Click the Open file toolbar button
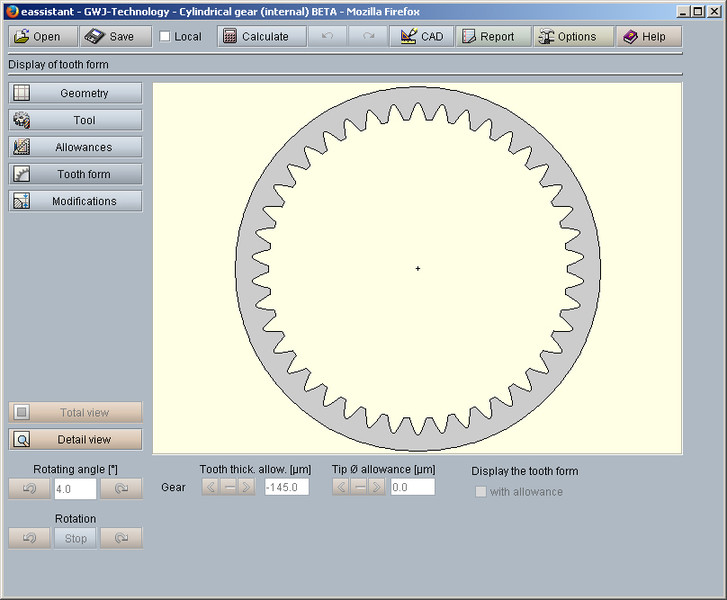The image size is (727, 600). [38, 36]
